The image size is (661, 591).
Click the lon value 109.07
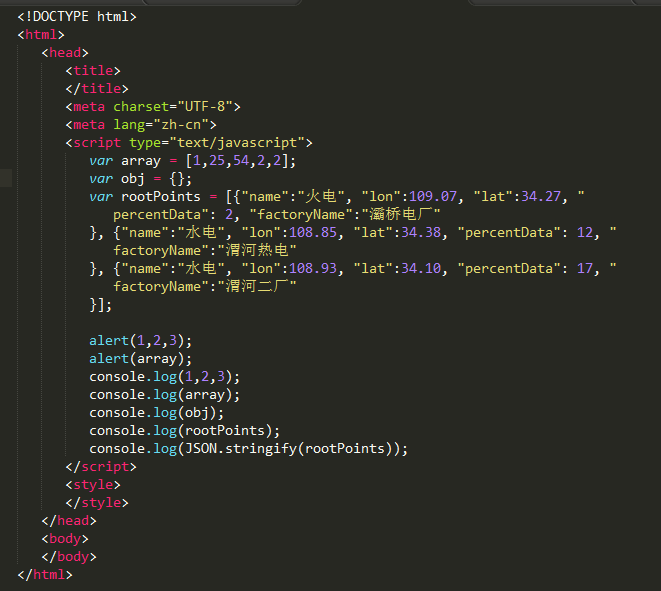coord(433,196)
